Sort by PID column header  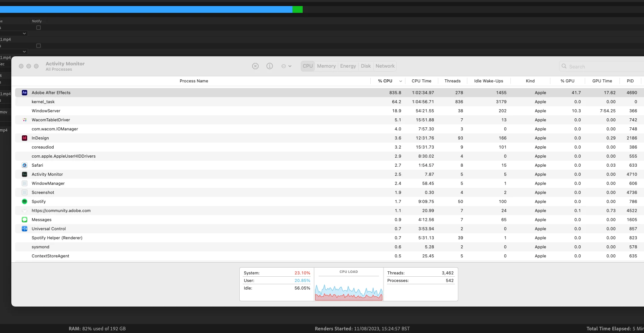pos(630,81)
